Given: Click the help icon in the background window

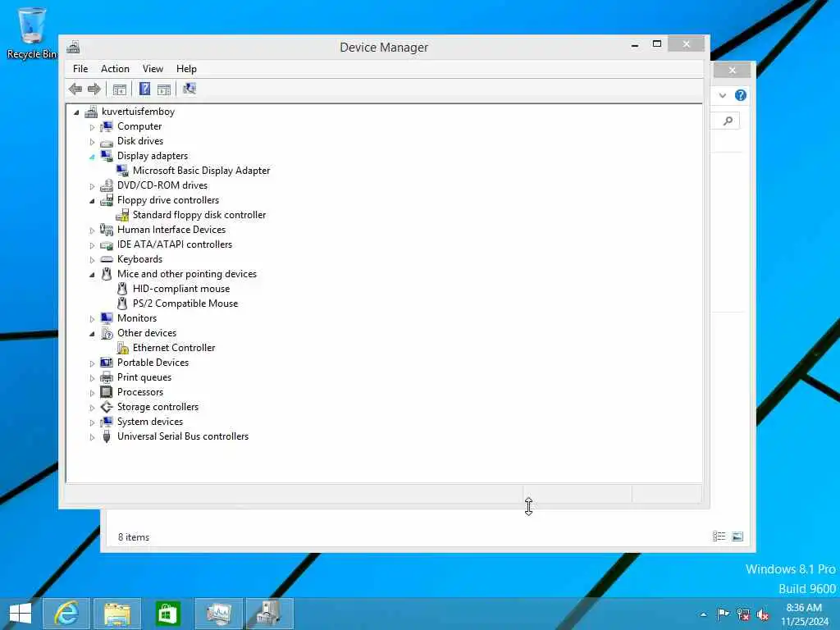Looking at the screenshot, I should click(x=741, y=95).
